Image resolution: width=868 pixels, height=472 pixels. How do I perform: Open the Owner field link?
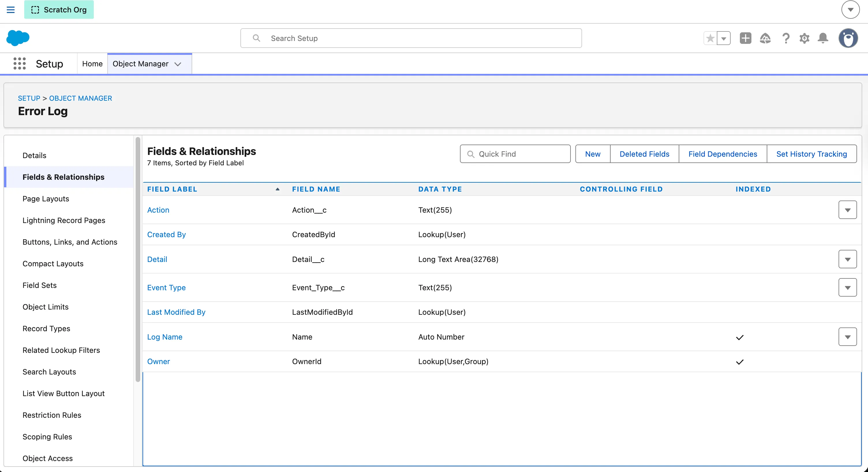[x=158, y=361]
